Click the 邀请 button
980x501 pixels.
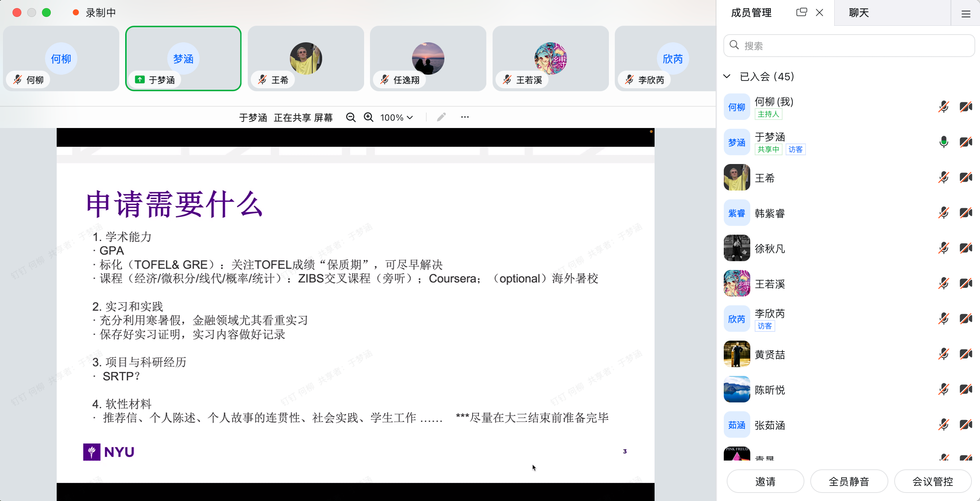pos(765,481)
